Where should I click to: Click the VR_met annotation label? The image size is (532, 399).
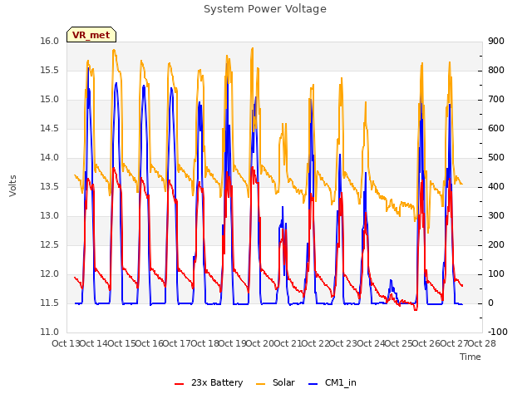coord(91,35)
